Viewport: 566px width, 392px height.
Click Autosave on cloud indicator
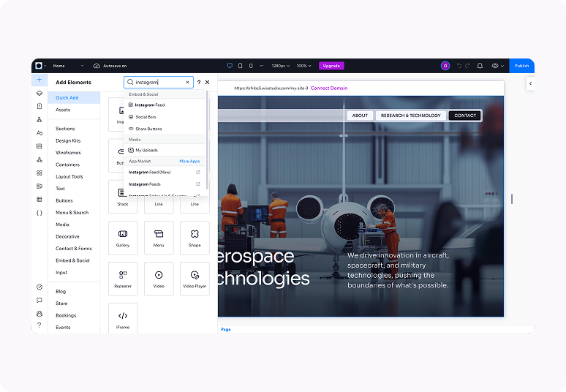pyautogui.click(x=110, y=66)
